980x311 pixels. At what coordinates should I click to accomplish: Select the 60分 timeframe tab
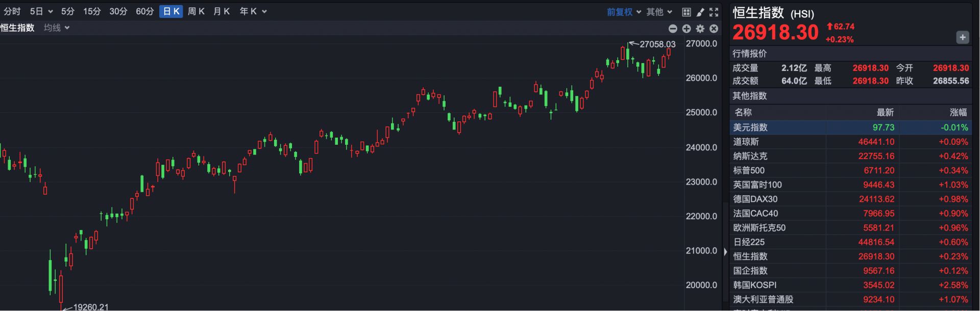coord(144,11)
